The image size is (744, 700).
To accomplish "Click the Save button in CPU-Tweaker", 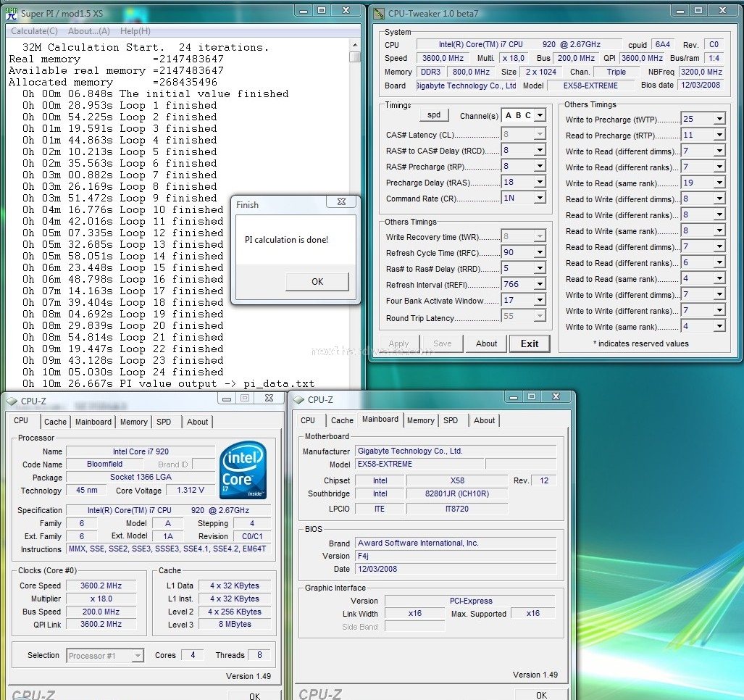I will click(x=442, y=343).
